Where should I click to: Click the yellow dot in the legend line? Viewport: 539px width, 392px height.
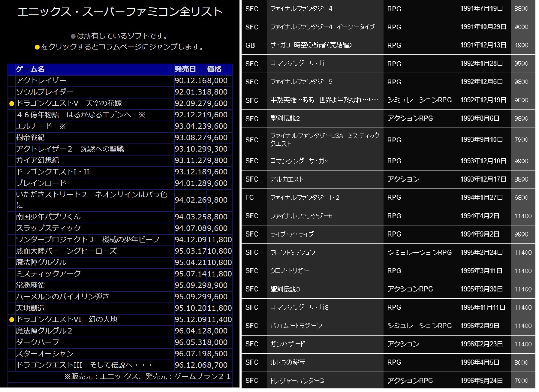[x=37, y=47]
